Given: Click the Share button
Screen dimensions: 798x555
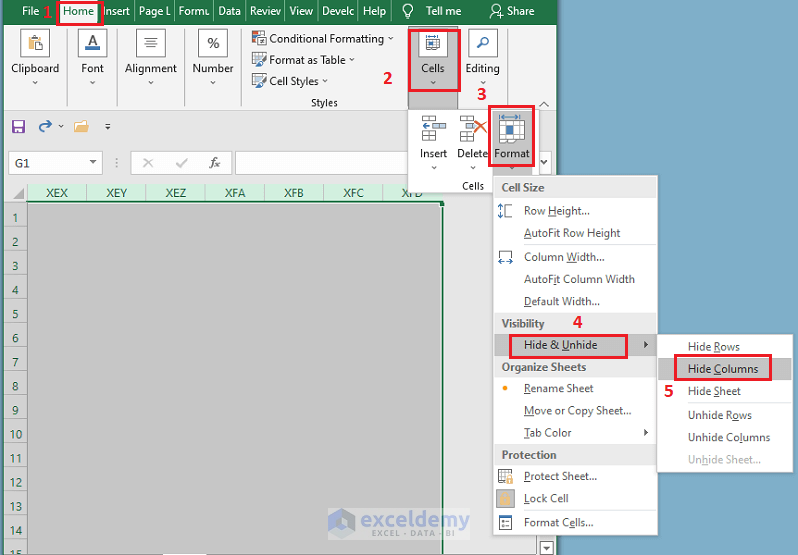Looking at the screenshot, I should (x=512, y=11).
